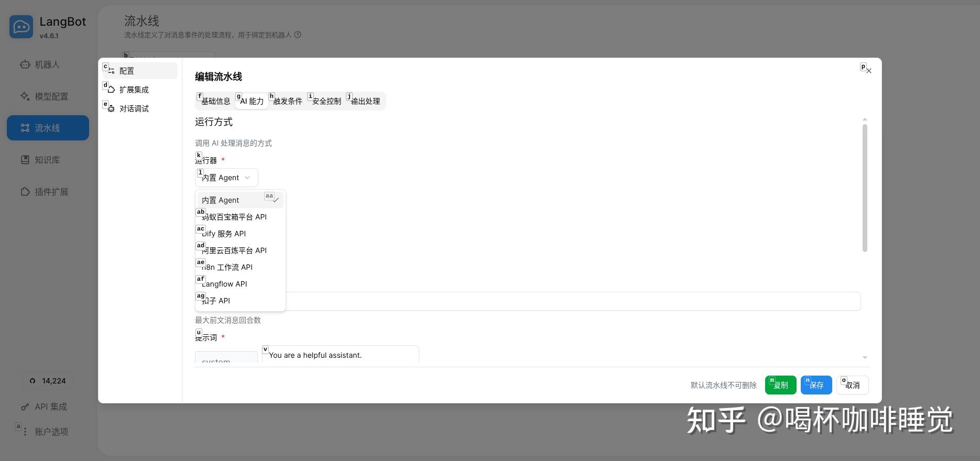This screenshot has width=980, height=461.
Task: Select the 对话调试 section in dialog sidebar
Action: (140, 108)
